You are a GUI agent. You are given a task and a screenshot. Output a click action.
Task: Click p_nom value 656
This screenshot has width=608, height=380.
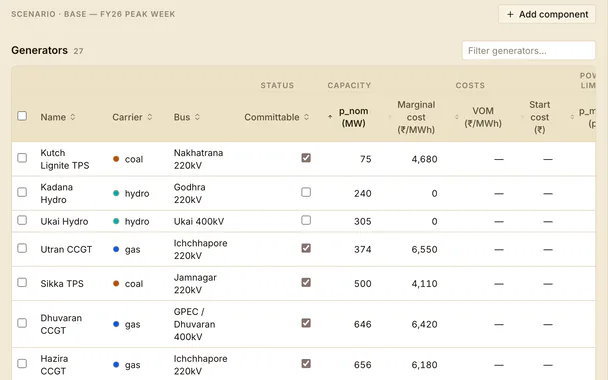363,365
